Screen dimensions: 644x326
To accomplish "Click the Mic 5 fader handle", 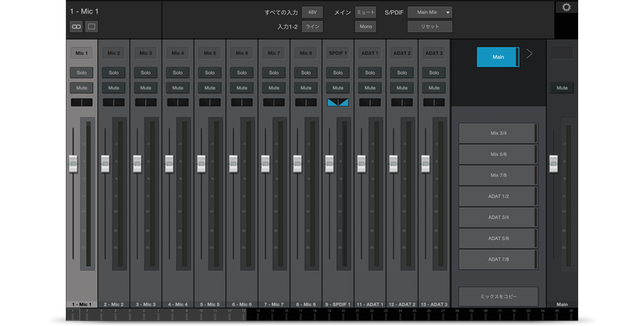I will [x=201, y=164].
